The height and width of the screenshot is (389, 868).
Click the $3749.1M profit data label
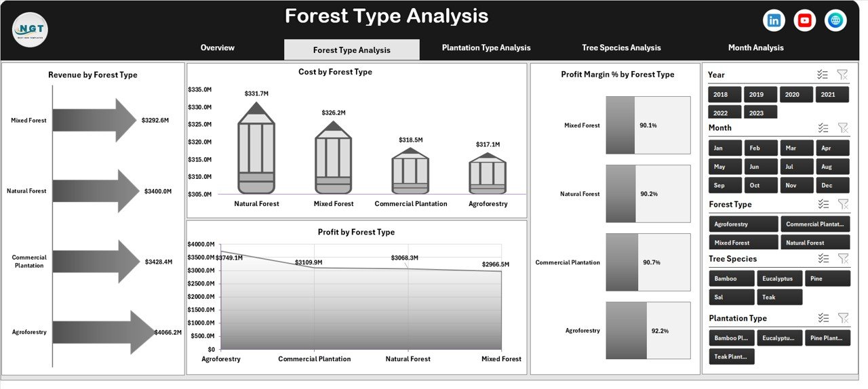coord(230,258)
